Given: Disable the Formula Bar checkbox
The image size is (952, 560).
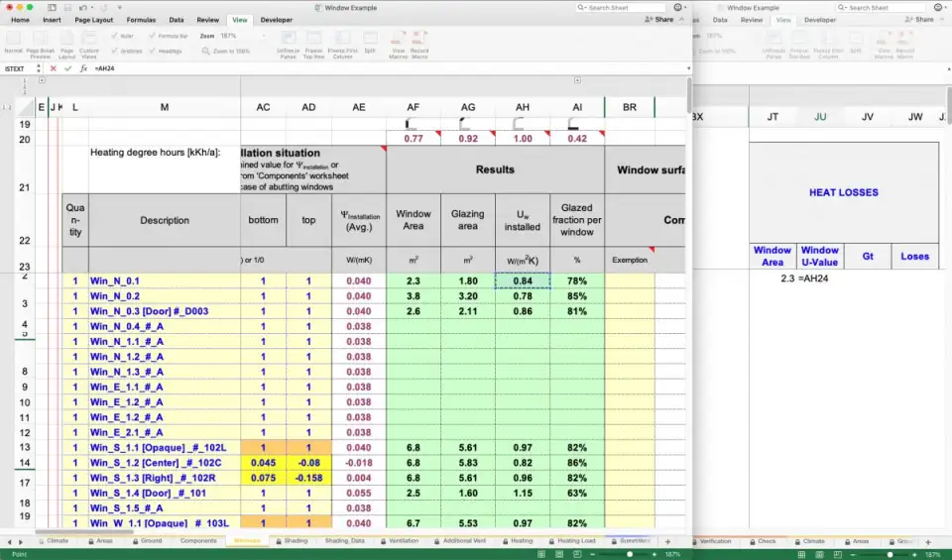Looking at the screenshot, I should click(x=153, y=36).
